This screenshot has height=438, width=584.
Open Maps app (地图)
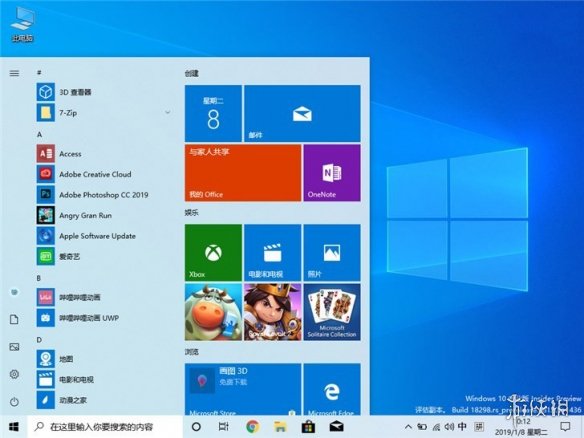101,359
